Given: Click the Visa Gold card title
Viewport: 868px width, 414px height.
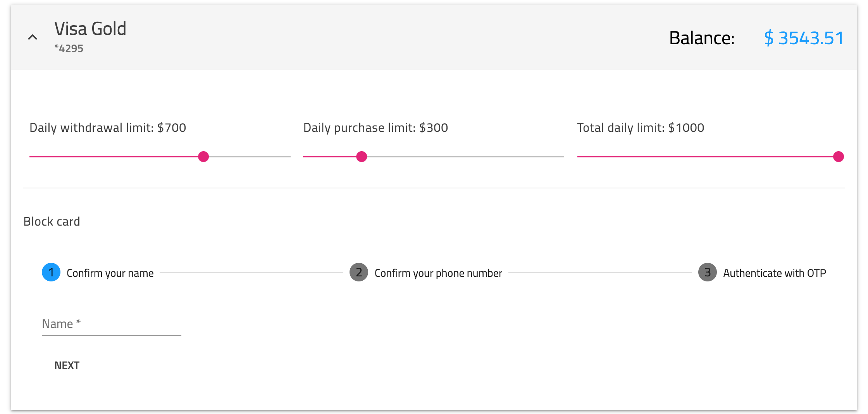Looking at the screenshot, I should point(90,29).
